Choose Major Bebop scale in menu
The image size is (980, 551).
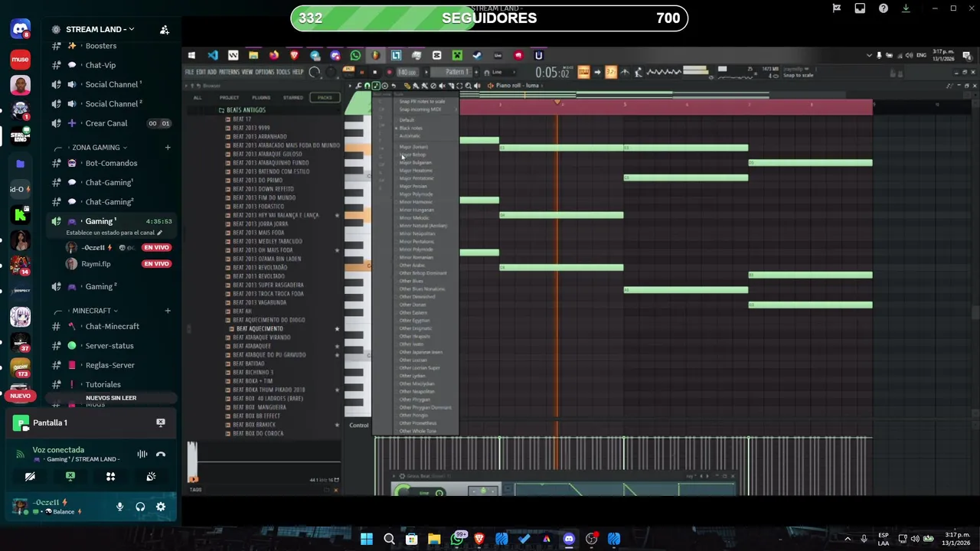click(x=413, y=155)
